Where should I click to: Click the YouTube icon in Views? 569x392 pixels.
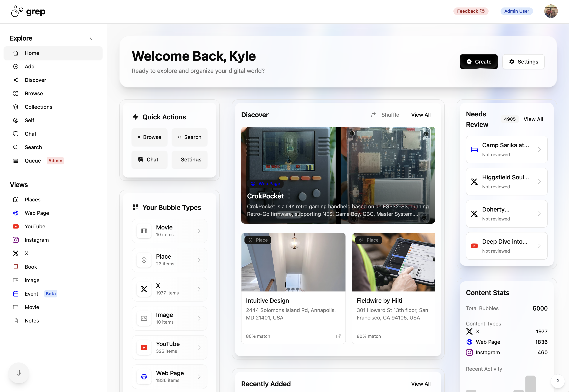(x=16, y=226)
